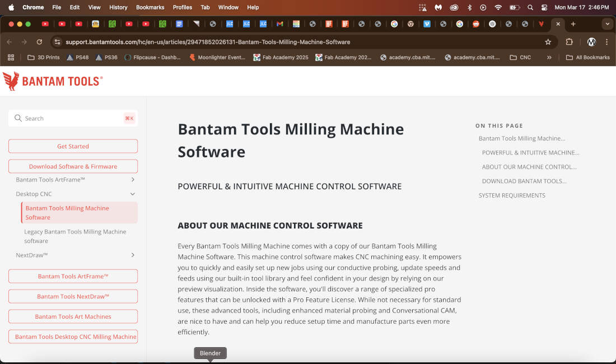
Task: Open the Profiles menu
Action: (183, 7)
